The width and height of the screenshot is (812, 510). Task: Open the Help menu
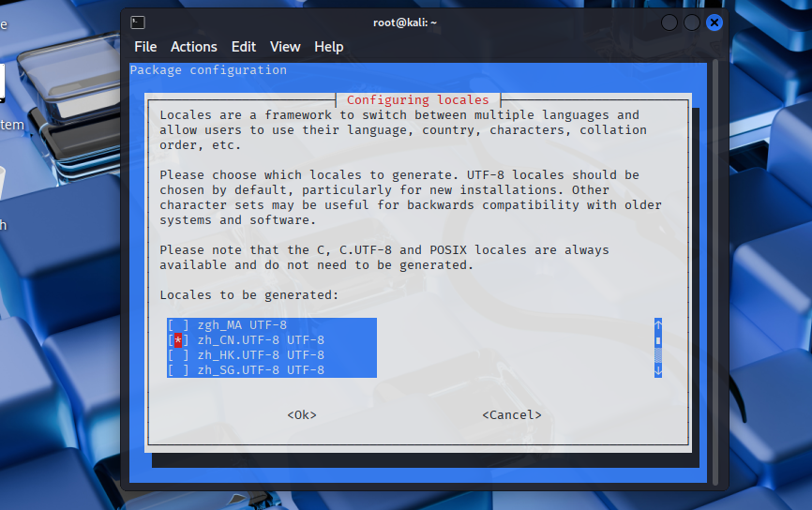[328, 47]
